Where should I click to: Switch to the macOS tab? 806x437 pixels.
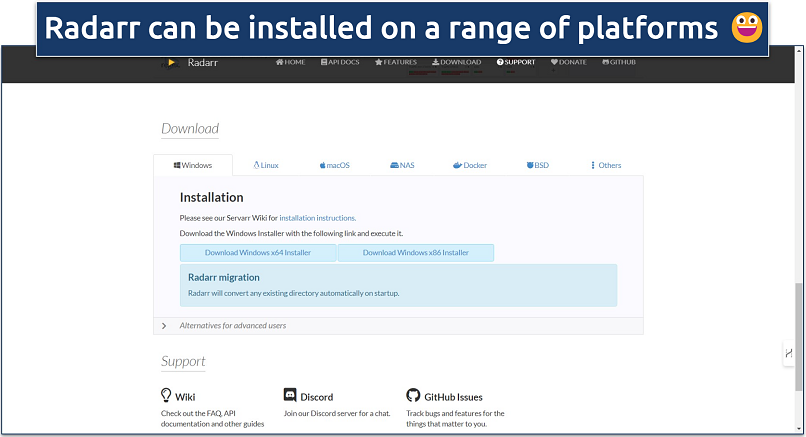[335, 165]
